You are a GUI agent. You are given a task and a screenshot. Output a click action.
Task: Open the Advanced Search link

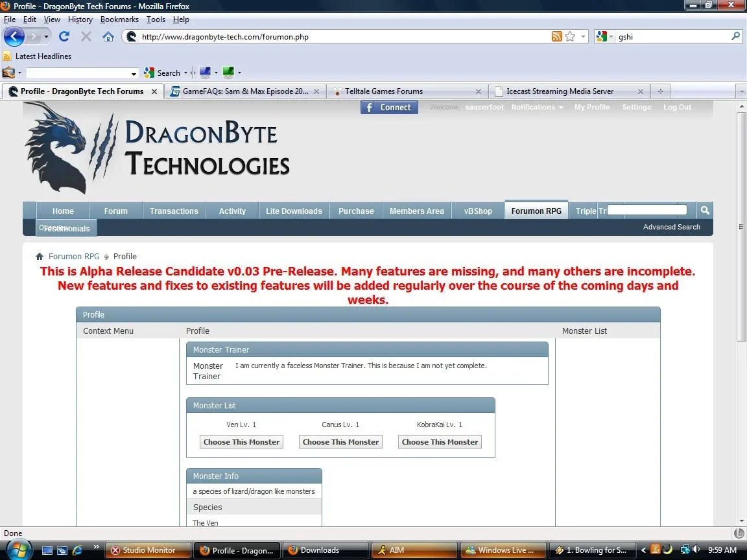[671, 227]
